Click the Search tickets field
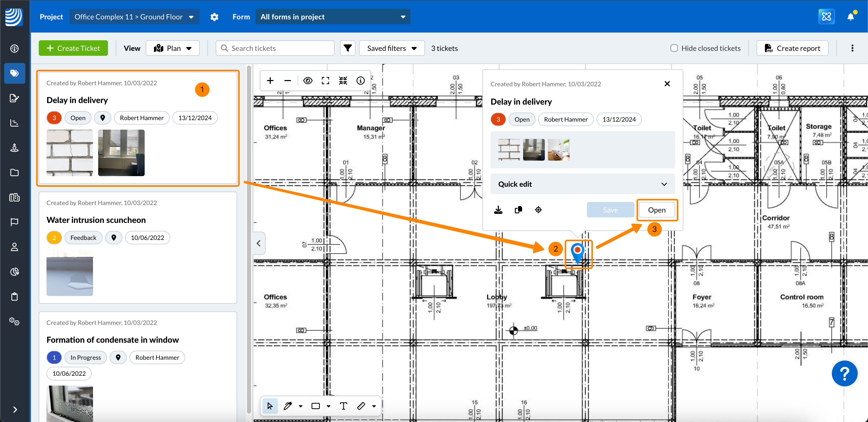Screen dimensions: 868x422 275,48
